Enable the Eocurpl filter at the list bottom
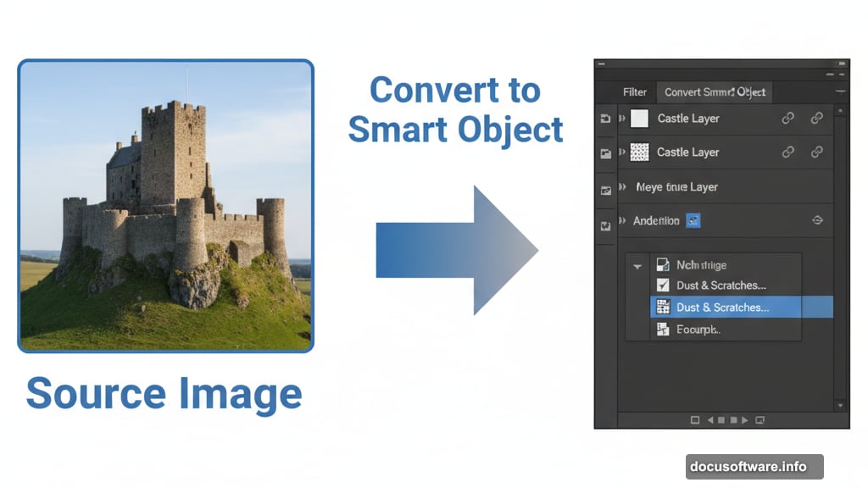Image resolution: width=868 pixels, height=488 pixels. pos(663,328)
